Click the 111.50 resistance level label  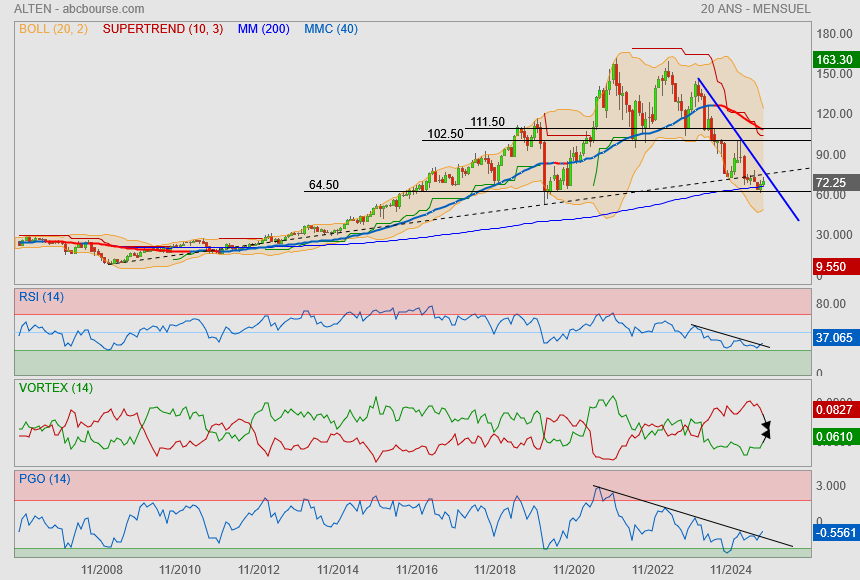[x=487, y=122]
